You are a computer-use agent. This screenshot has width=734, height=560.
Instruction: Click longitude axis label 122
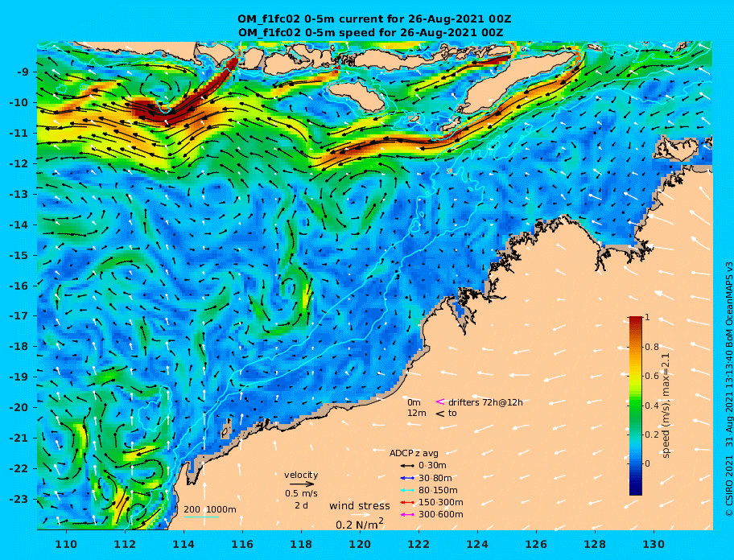(x=419, y=544)
